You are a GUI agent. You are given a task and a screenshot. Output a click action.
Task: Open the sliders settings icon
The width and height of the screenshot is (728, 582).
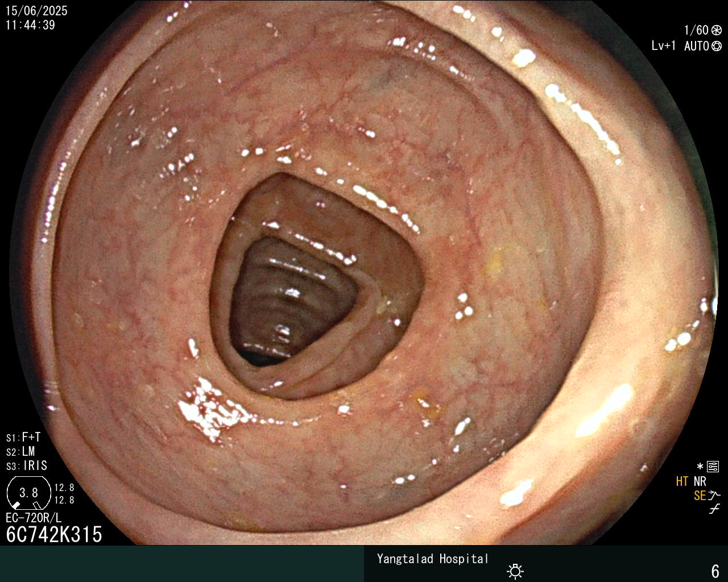click(x=713, y=467)
